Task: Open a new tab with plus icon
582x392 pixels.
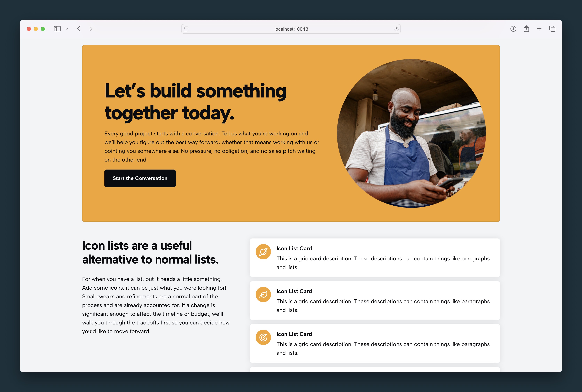Action: 539,29
